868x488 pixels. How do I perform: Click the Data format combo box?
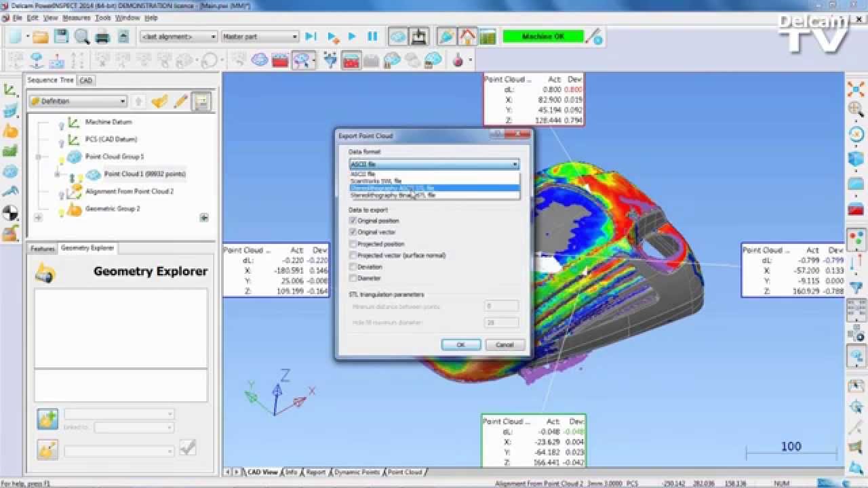(x=434, y=164)
